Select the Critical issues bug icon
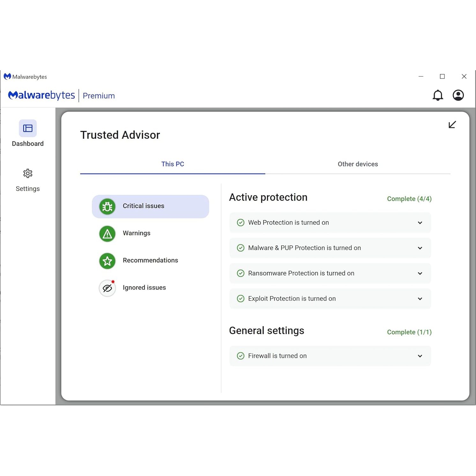Screen dimensions: 476x476 pos(107,206)
